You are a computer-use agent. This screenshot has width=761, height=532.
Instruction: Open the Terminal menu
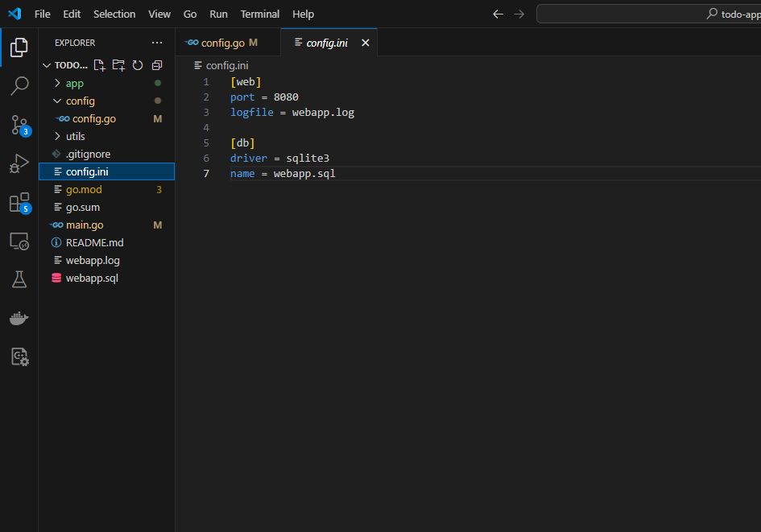click(x=259, y=14)
